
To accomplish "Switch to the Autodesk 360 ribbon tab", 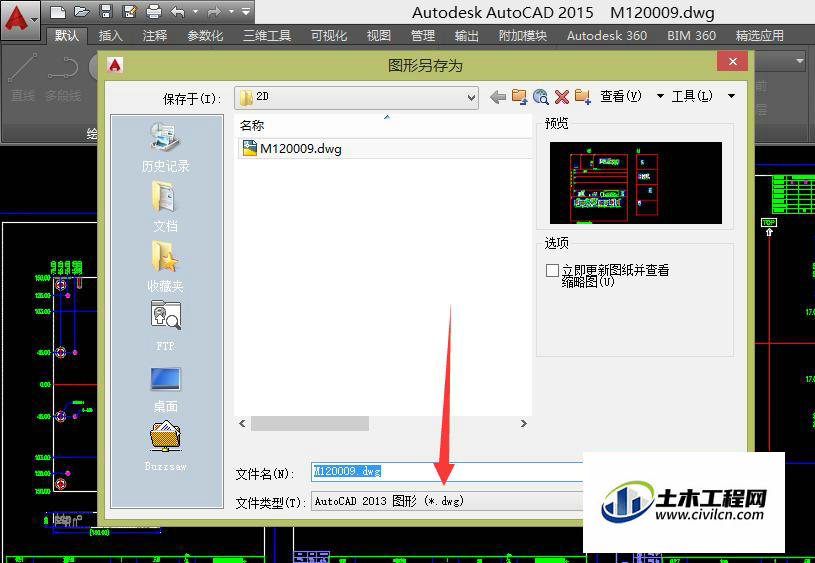I will [607, 35].
